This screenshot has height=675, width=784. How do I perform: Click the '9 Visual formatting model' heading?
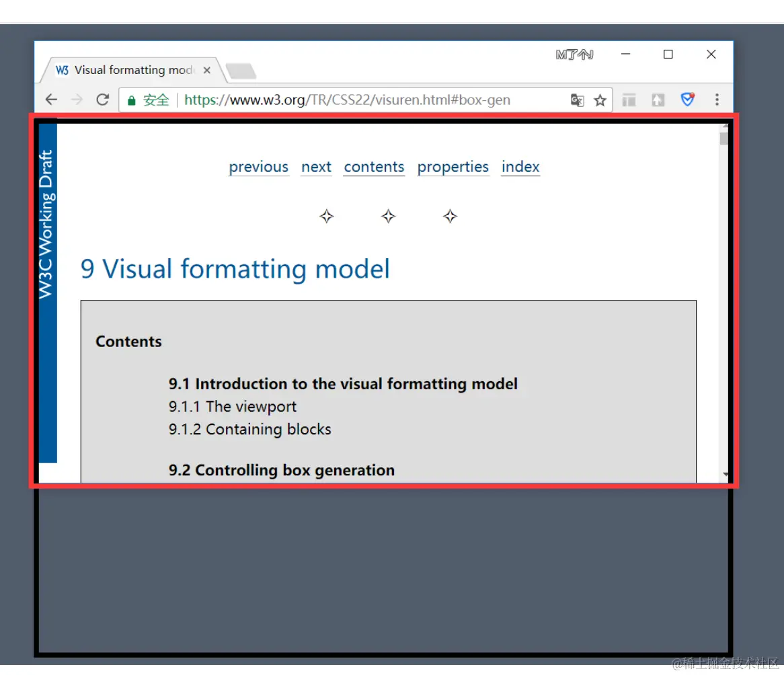coord(235,269)
